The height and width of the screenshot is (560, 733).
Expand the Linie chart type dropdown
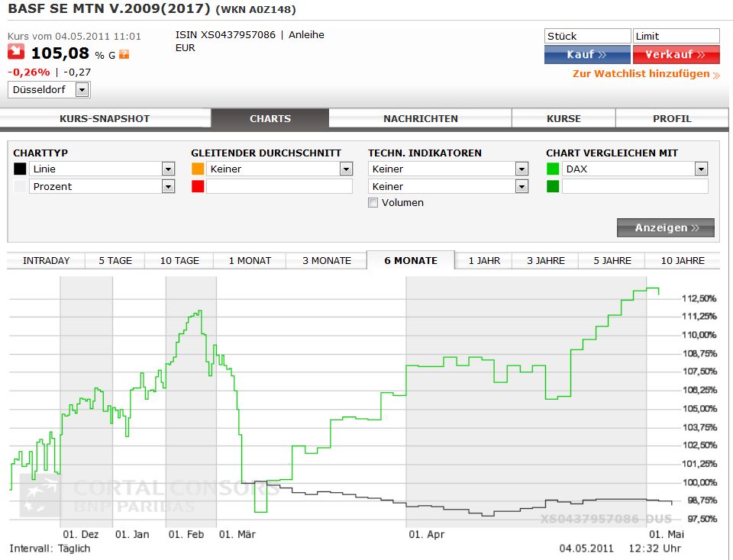point(168,169)
